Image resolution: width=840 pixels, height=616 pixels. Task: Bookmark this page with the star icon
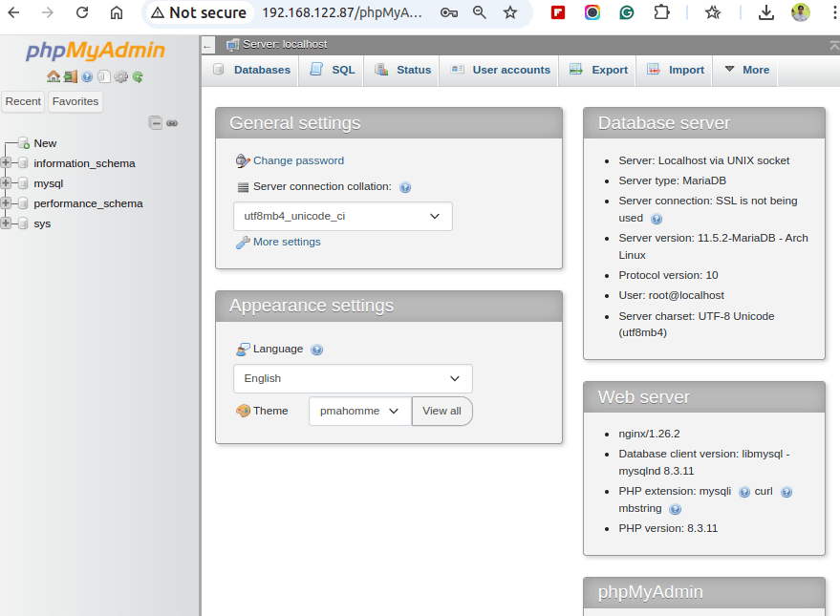pos(510,12)
